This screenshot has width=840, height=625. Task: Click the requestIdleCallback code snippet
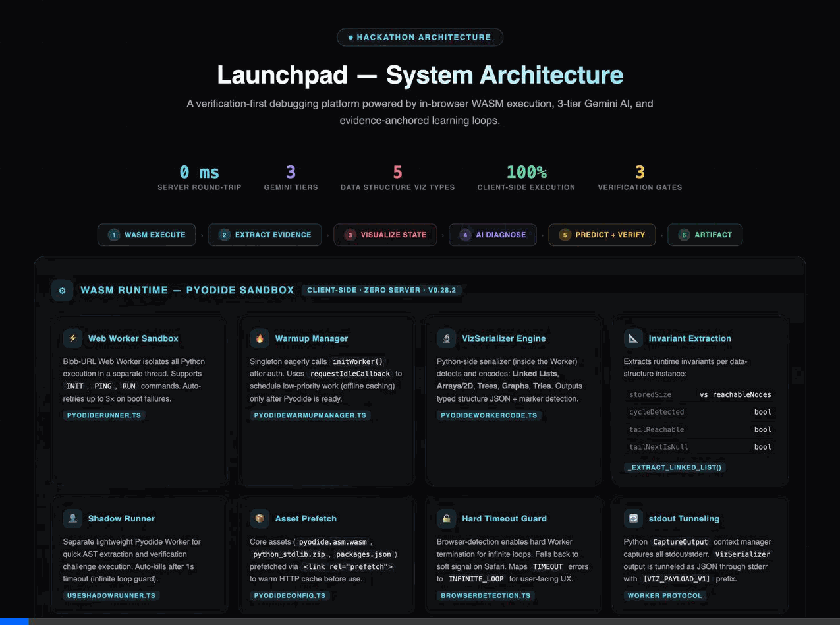[350, 374]
